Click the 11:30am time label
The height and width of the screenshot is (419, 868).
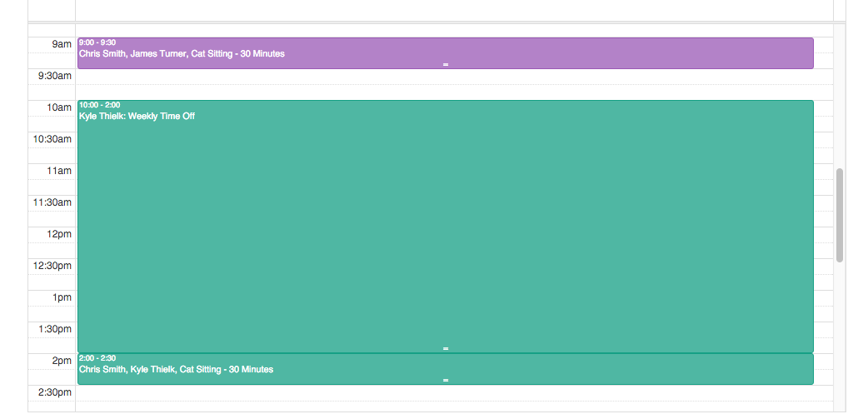(x=52, y=202)
